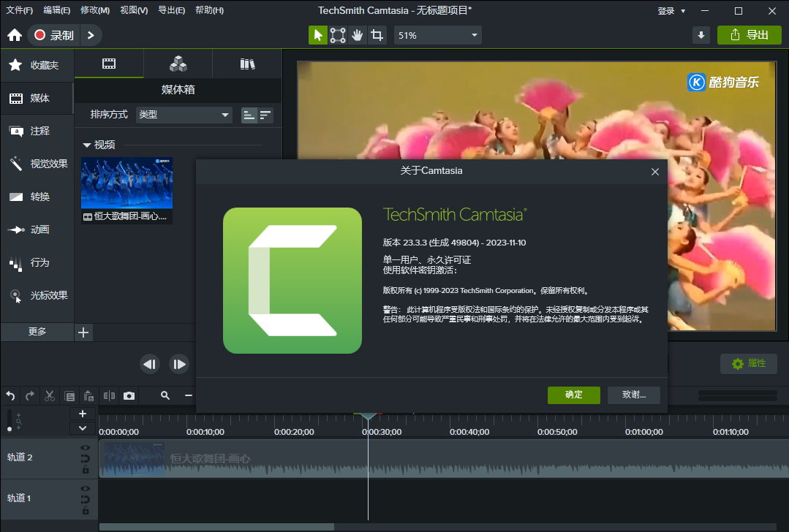This screenshot has height=532, width=789.
Task: Zoom out the timeline with minus
Action: tap(188, 396)
